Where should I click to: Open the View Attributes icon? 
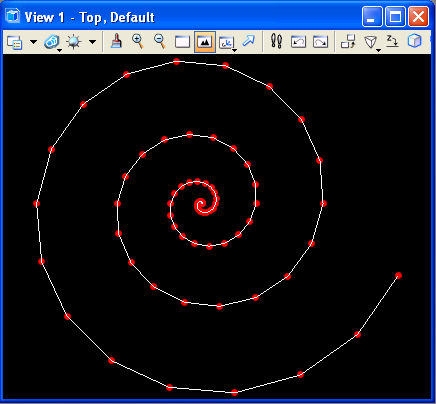point(15,42)
